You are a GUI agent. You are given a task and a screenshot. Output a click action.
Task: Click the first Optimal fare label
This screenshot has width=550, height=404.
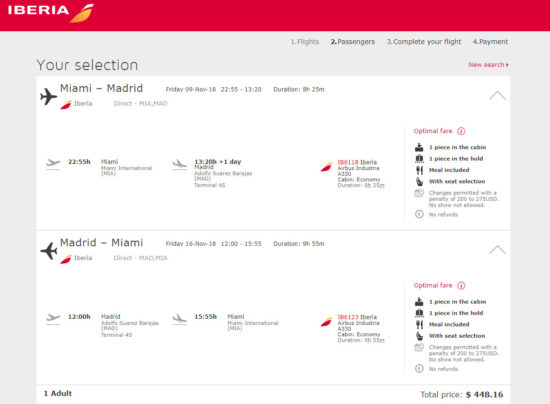433,131
